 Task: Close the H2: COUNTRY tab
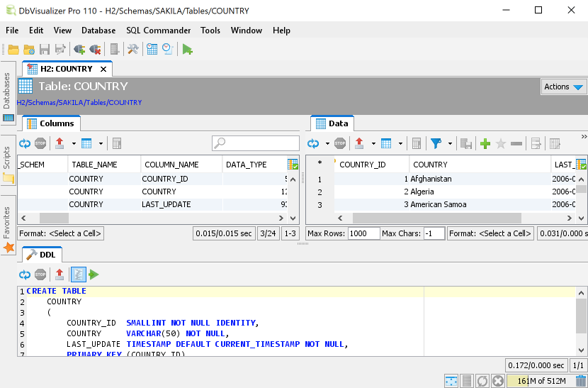click(103, 69)
